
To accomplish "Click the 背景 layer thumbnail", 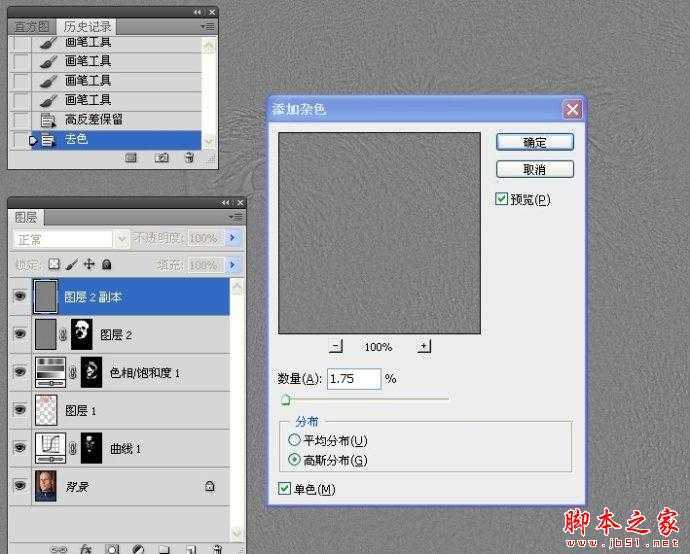I will (46, 486).
